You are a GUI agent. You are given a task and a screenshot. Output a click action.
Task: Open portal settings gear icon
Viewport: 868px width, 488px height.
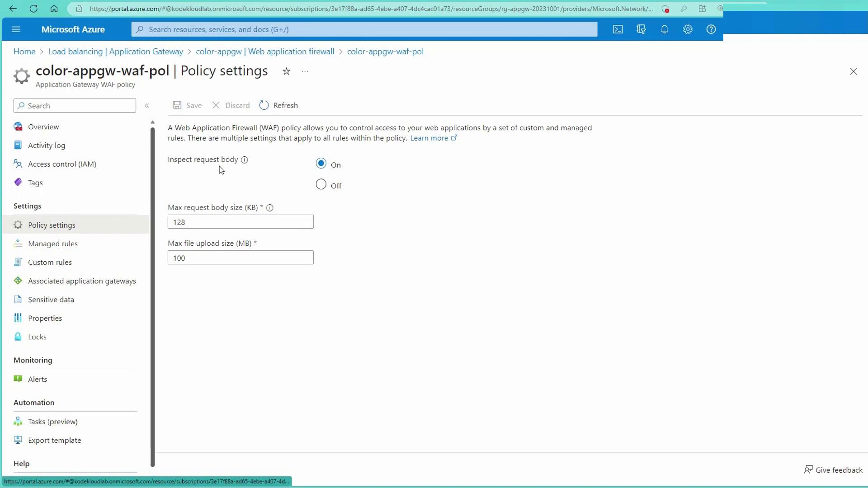click(688, 29)
